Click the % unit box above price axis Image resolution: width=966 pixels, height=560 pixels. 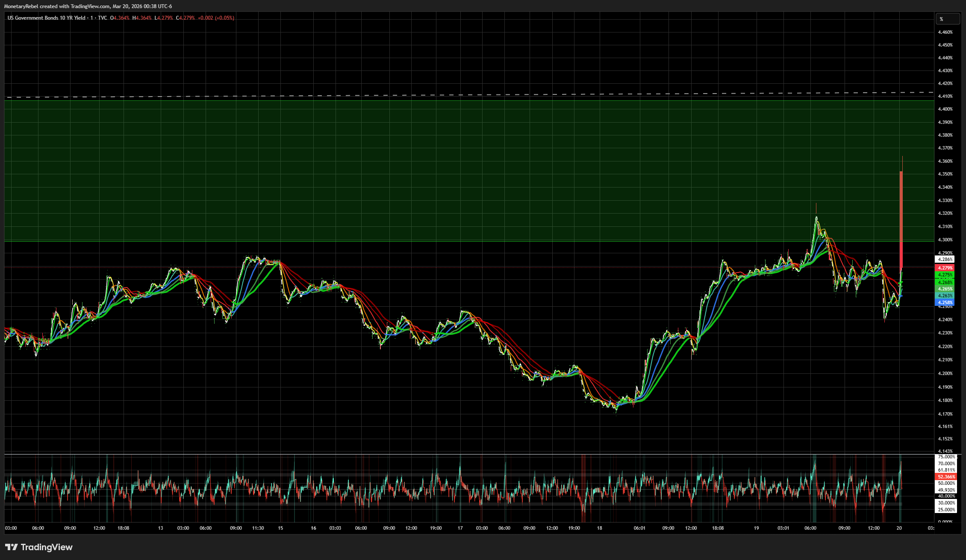tap(948, 19)
